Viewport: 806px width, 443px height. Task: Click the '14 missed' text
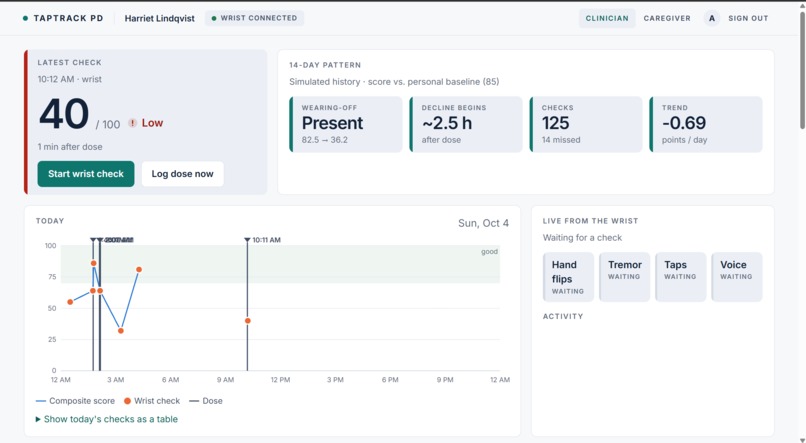[561, 140]
